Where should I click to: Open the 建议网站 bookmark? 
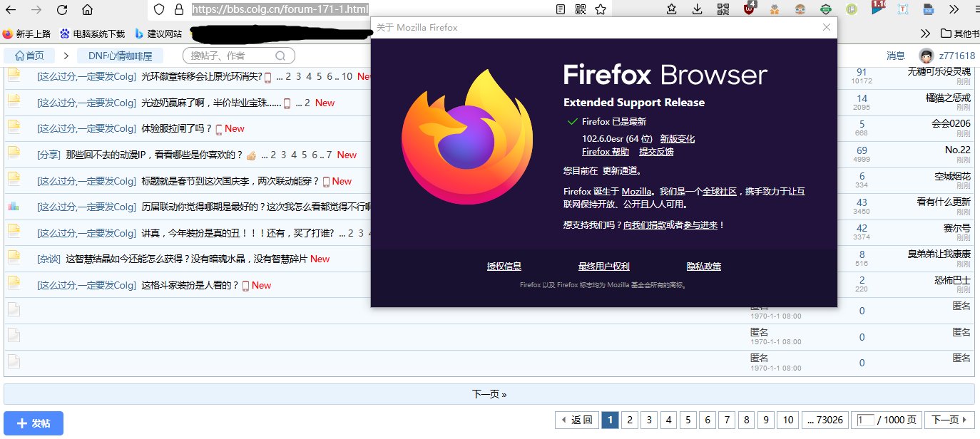pyautogui.click(x=158, y=33)
